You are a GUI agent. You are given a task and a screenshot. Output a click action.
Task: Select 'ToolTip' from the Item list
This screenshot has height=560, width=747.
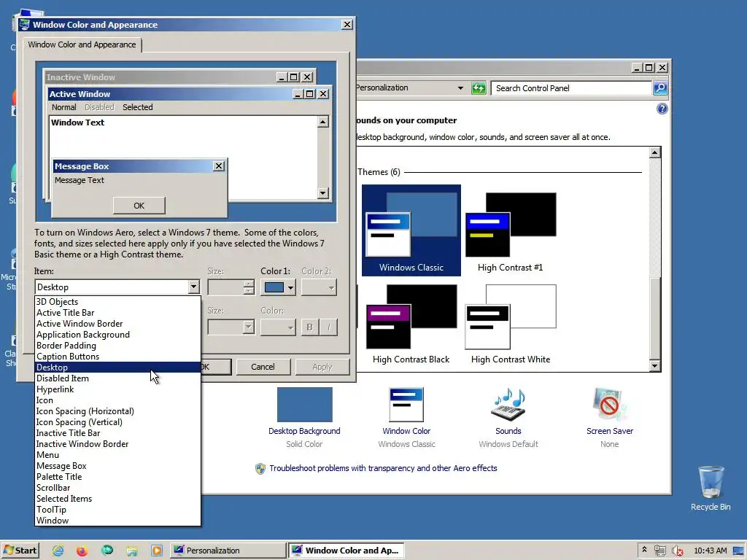pos(117,510)
